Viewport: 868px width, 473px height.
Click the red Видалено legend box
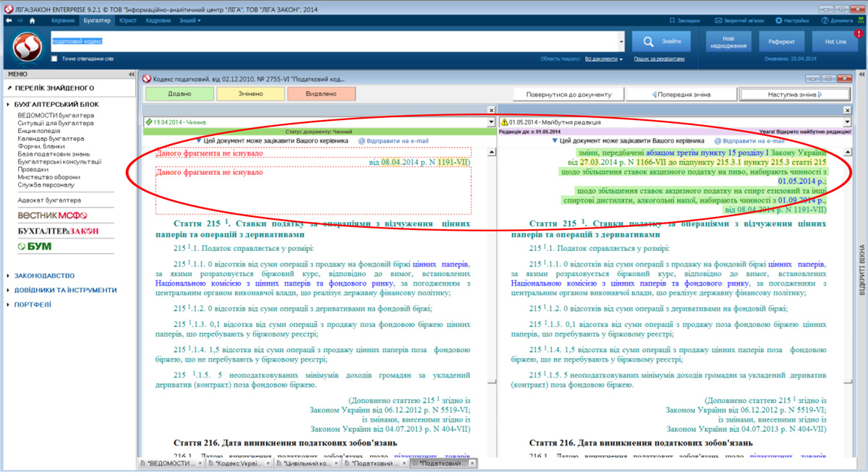(x=321, y=94)
